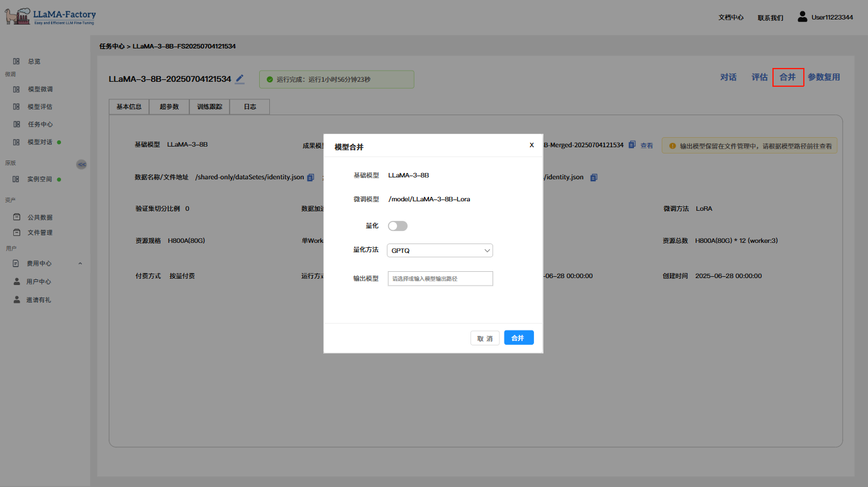The height and width of the screenshot is (487, 868).
Task: Open the 参数复用 action
Action: pos(823,77)
